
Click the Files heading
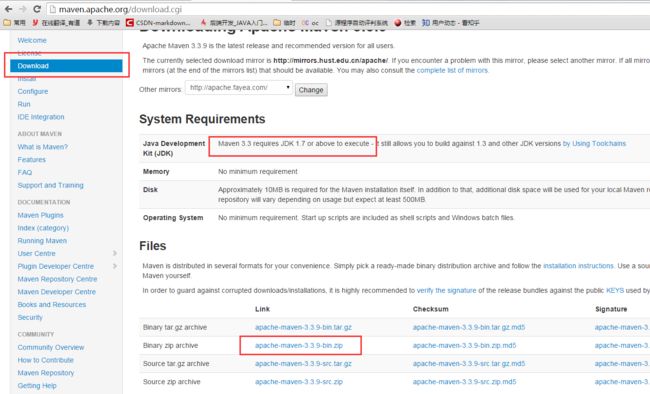coord(153,246)
